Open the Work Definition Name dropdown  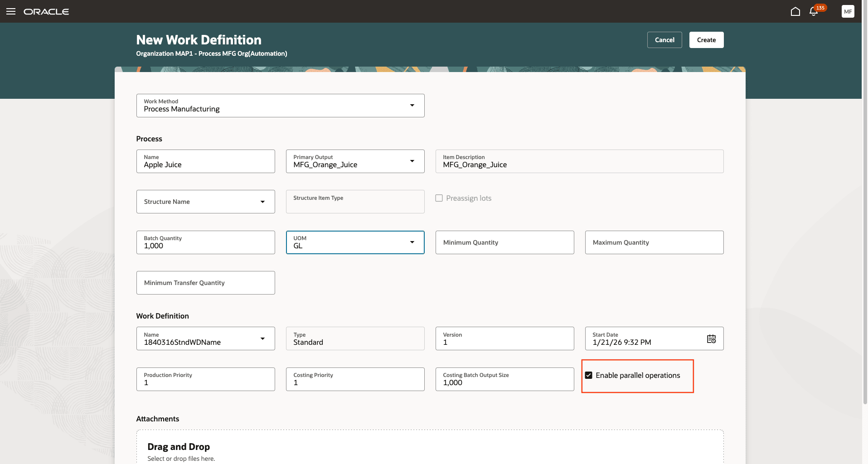262,339
